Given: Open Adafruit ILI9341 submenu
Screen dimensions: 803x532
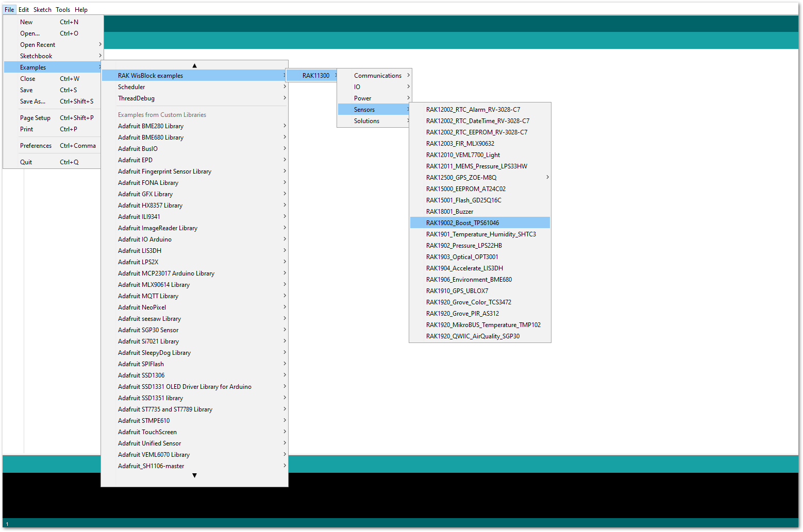Looking at the screenshot, I should tap(194, 217).
